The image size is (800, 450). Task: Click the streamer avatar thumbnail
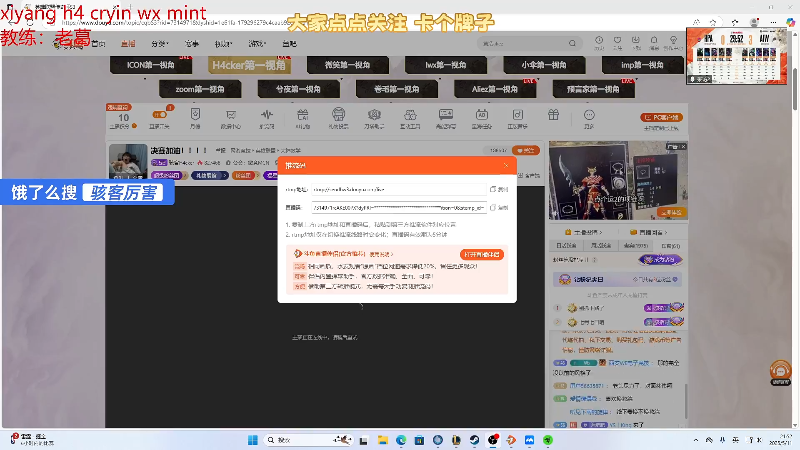(128, 162)
